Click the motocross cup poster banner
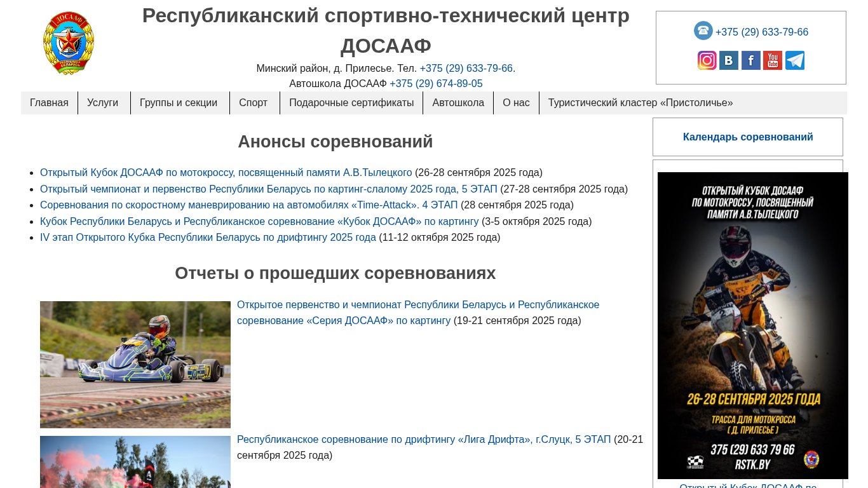This screenshot has height=488, width=868. coord(753,325)
